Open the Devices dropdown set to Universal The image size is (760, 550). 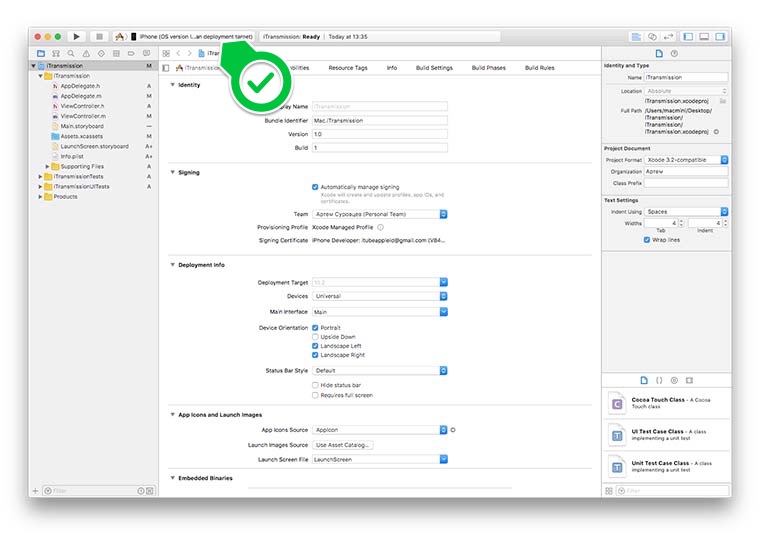(379, 296)
